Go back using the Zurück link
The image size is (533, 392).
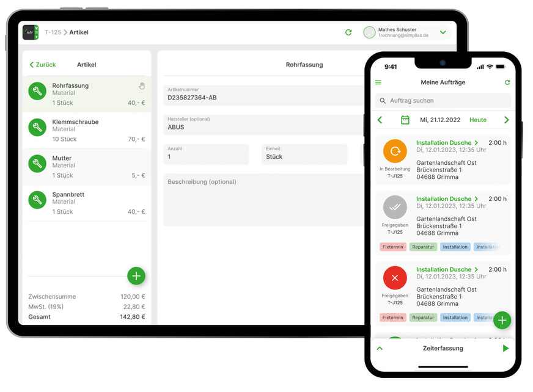click(42, 65)
